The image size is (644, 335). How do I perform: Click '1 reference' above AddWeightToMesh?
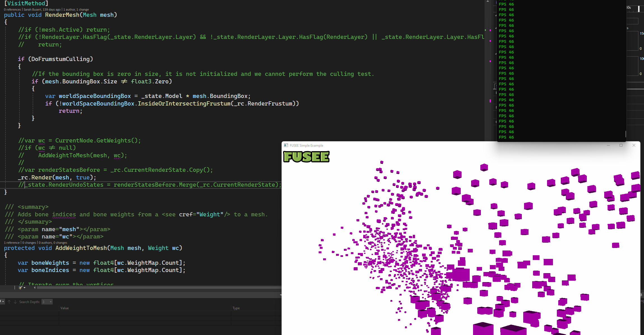pyautogui.click(x=12, y=243)
